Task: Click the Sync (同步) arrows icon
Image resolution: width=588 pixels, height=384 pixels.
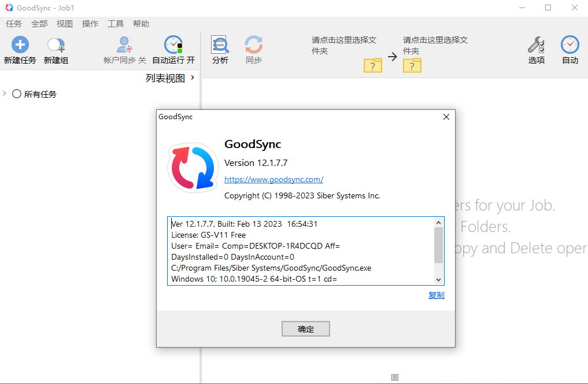Action: (x=253, y=45)
